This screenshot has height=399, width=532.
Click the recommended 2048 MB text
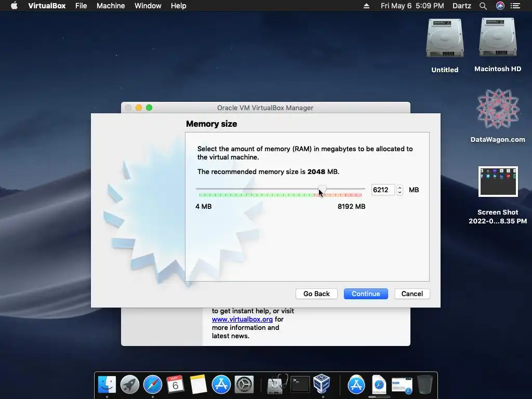coord(269,171)
